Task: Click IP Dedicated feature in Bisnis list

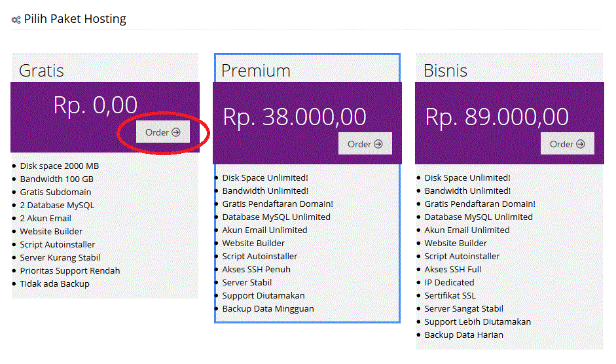Action: 449,282
